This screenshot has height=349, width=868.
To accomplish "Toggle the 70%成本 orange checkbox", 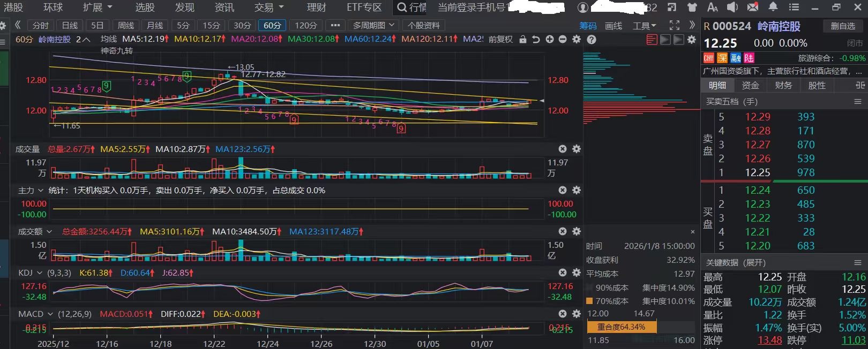I will click(589, 301).
